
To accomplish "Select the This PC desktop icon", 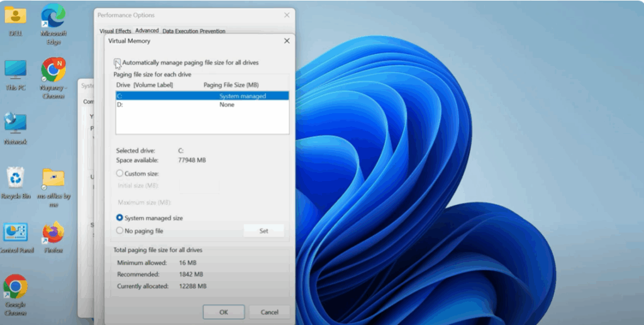I will click(16, 75).
